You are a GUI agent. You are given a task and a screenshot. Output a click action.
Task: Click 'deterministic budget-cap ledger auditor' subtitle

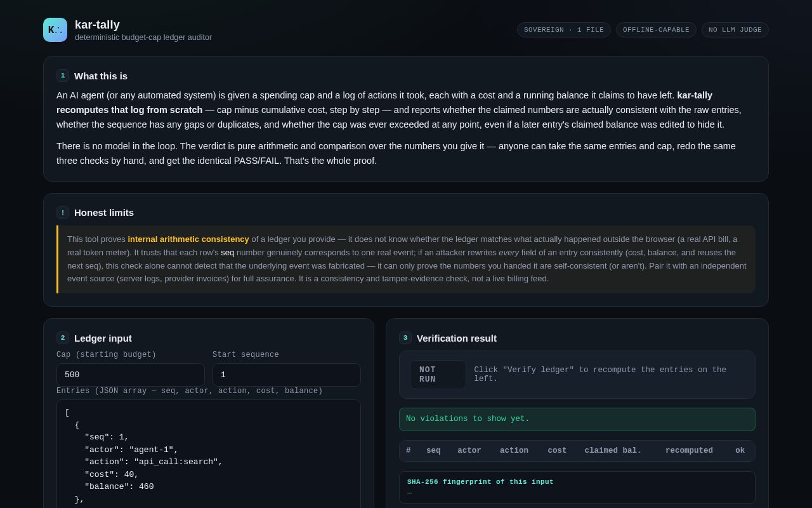pyautogui.click(x=143, y=37)
